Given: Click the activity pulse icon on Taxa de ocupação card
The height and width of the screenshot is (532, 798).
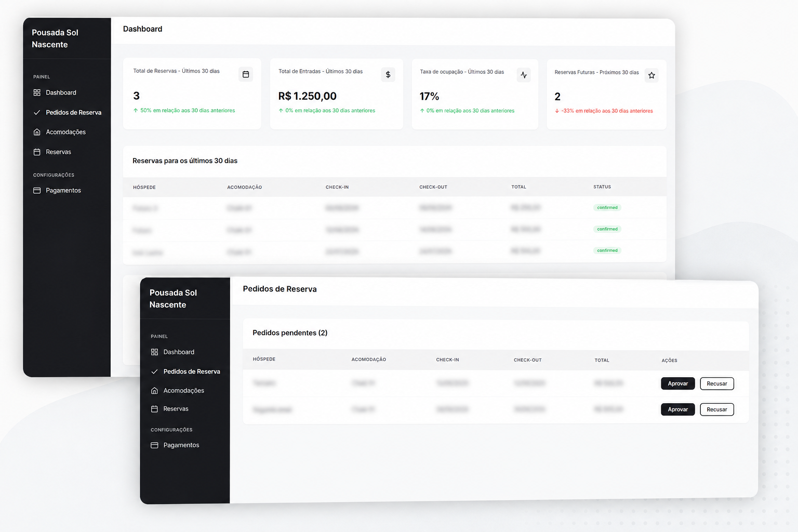Looking at the screenshot, I should (x=524, y=75).
